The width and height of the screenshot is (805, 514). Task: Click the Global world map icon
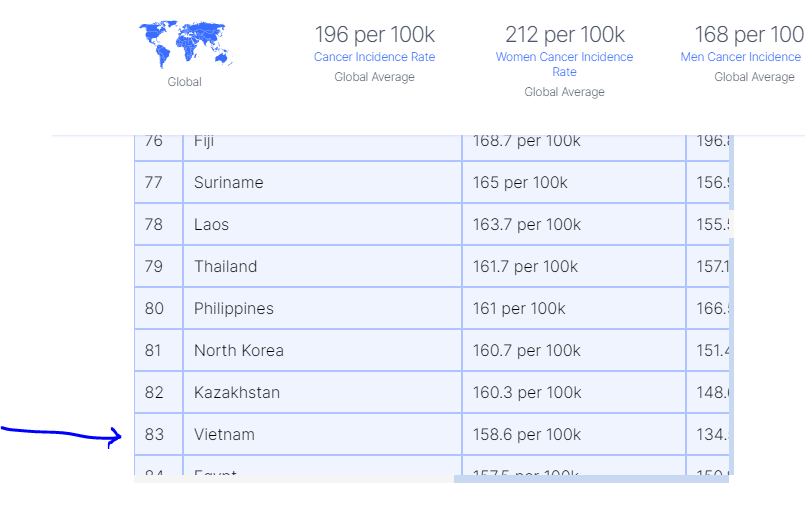click(186, 44)
